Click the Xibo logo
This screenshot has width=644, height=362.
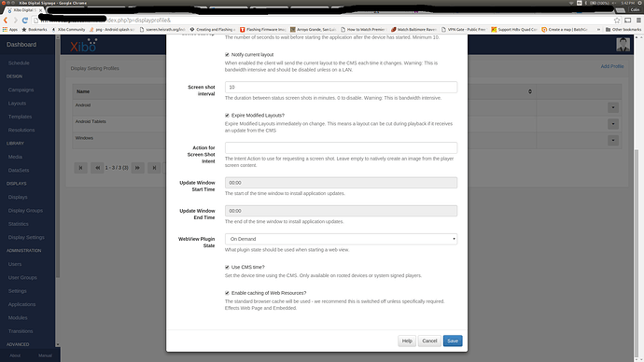(x=84, y=46)
